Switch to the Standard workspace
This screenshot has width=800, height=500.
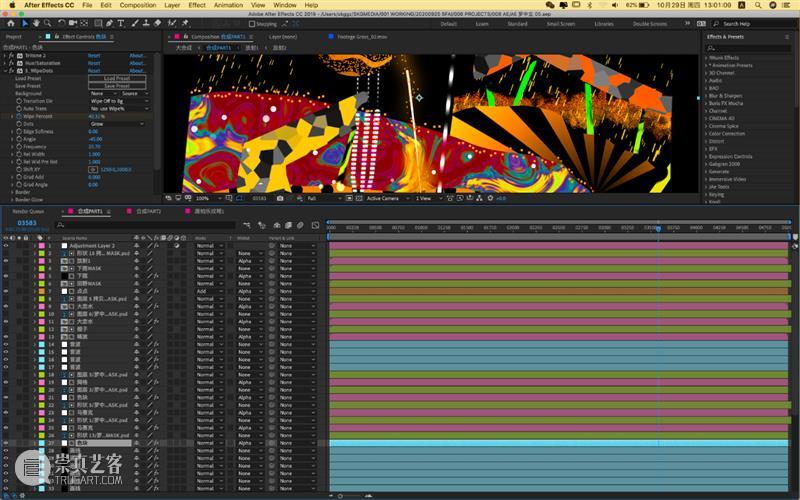(x=517, y=24)
